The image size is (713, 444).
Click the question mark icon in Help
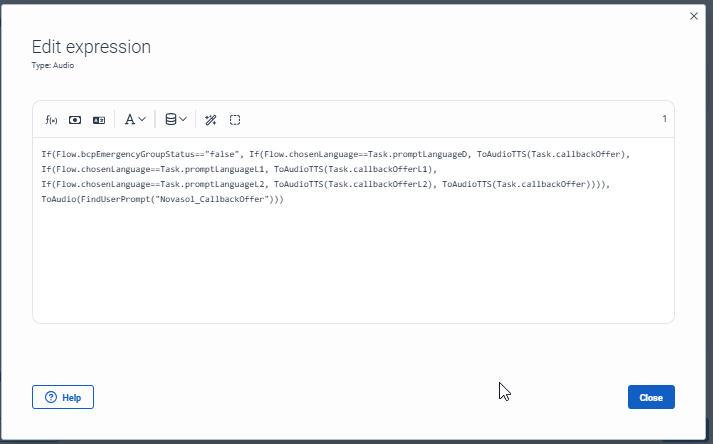point(50,397)
